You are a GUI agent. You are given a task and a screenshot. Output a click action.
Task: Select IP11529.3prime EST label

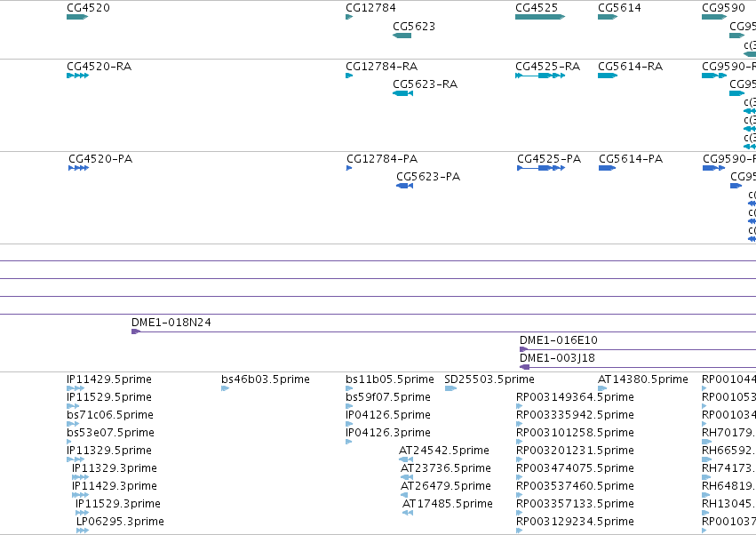pyautogui.click(x=118, y=504)
